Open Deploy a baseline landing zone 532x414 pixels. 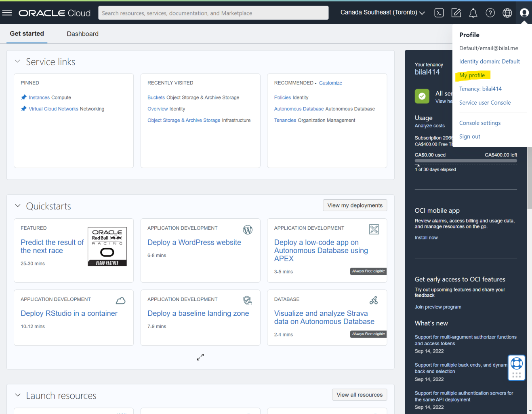tap(198, 313)
